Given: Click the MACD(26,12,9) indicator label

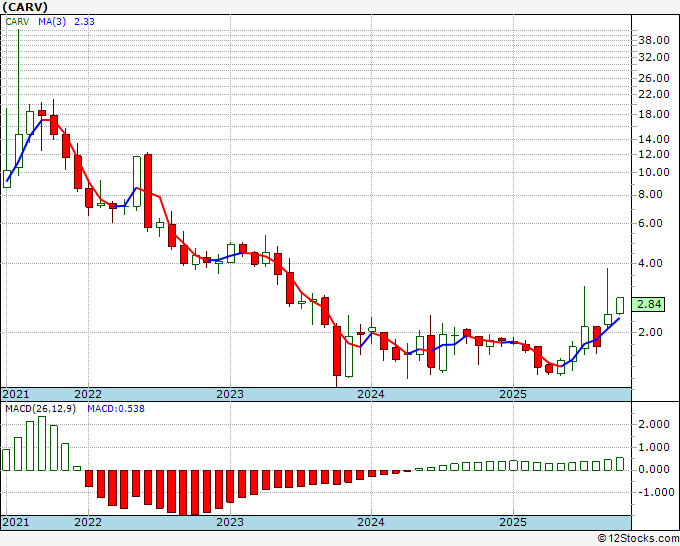Looking at the screenshot, I should [x=40, y=409].
